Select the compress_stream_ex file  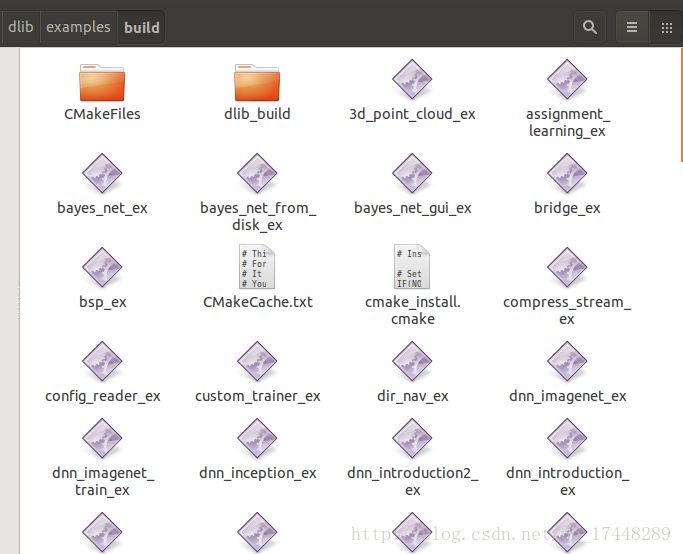coord(567,270)
